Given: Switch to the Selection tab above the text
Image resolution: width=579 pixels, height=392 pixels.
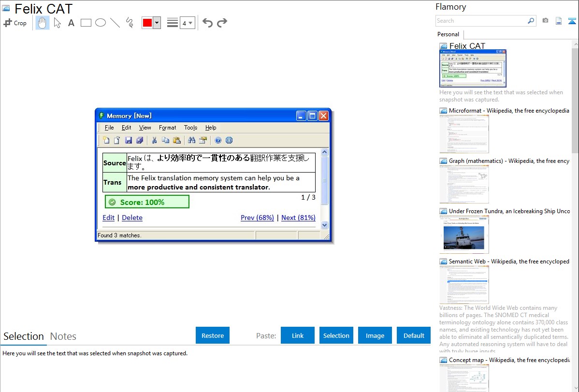Looking at the screenshot, I should 24,336.
